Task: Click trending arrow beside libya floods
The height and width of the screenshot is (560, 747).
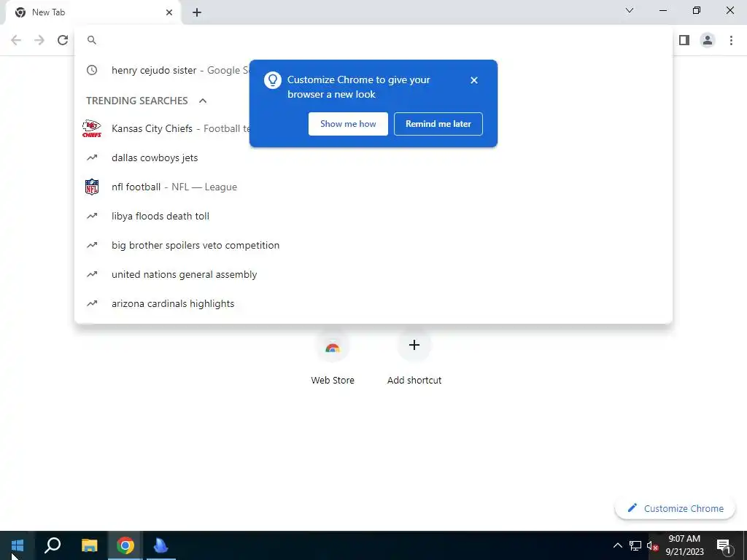Action: click(92, 216)
